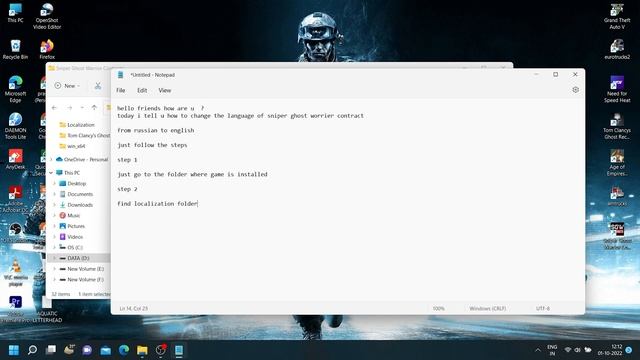Image resolution: width=640 pixels, height=360 pixels.
Task: Show hidden tray icons chevron
Action: (x=538, y=350)
